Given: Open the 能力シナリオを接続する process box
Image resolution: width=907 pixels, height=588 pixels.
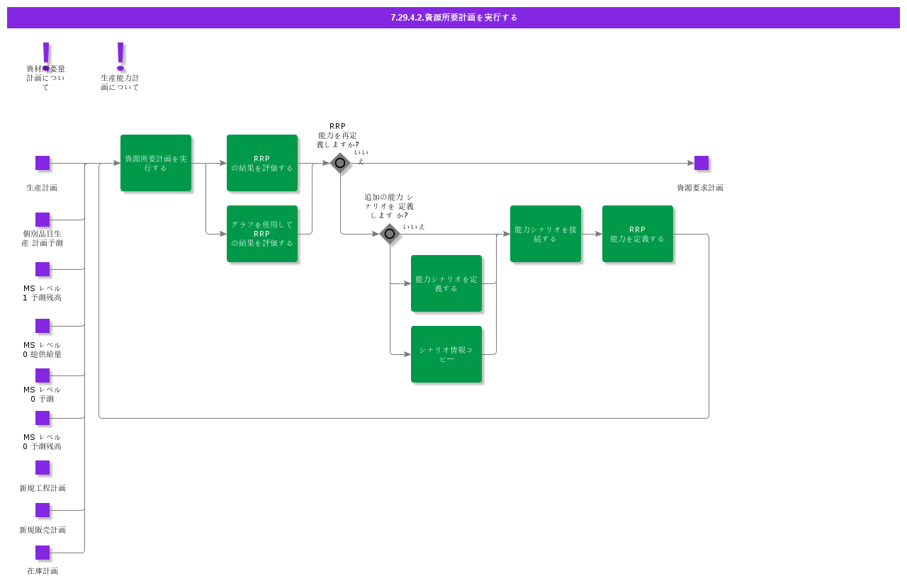Looking at the screenshot, I should (546, 234).
